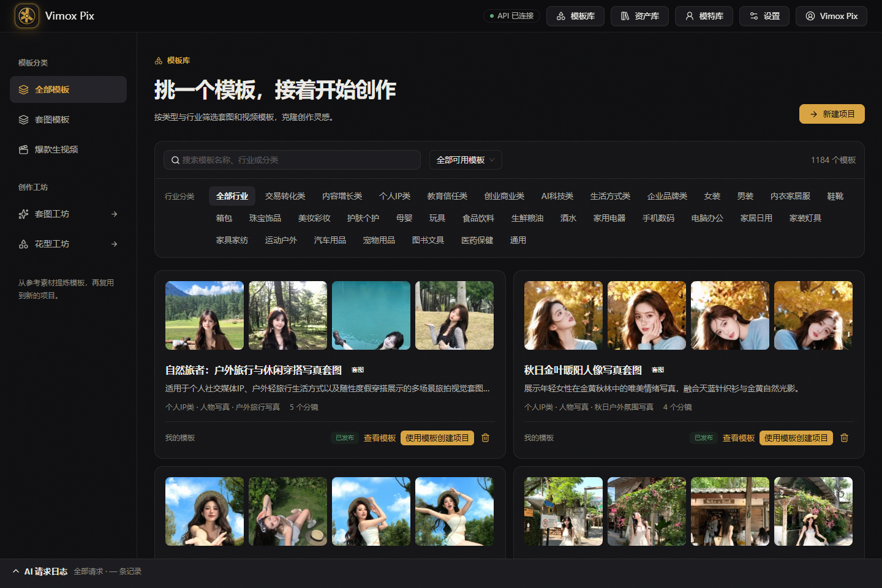Image resolution: width=882 pixels, height=588 pixels.
Task: Open 模特库 in the top navigation
Action: point(704,16)
